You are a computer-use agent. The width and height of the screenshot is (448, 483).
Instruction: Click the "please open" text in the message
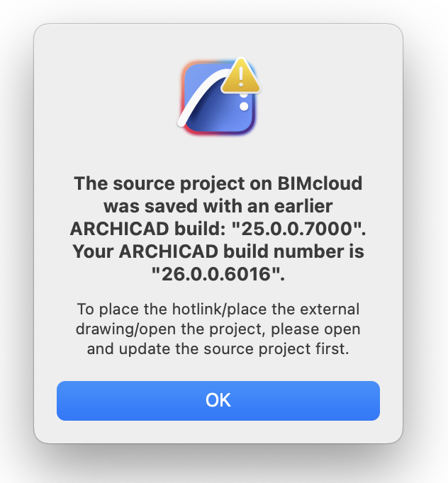[324, 330]
